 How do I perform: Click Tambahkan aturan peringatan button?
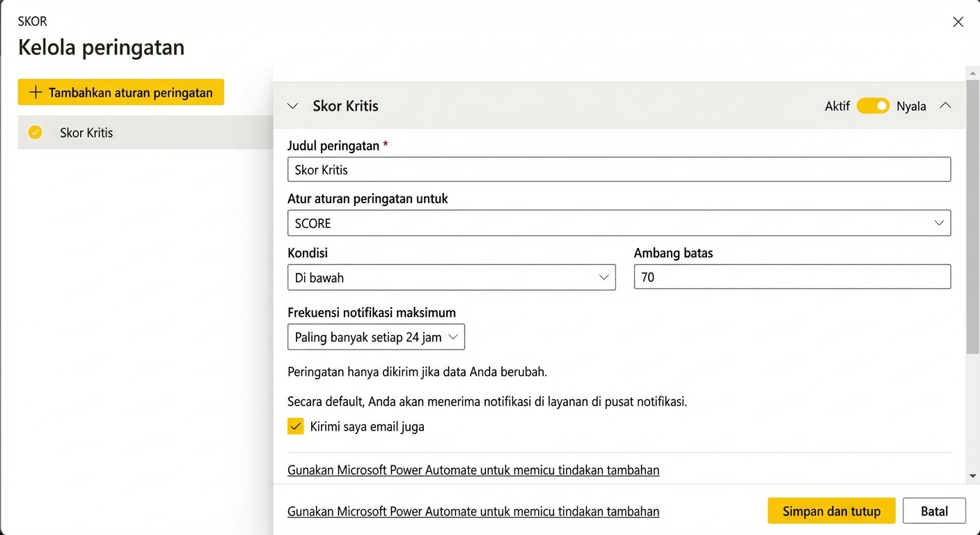coord(121,92)
